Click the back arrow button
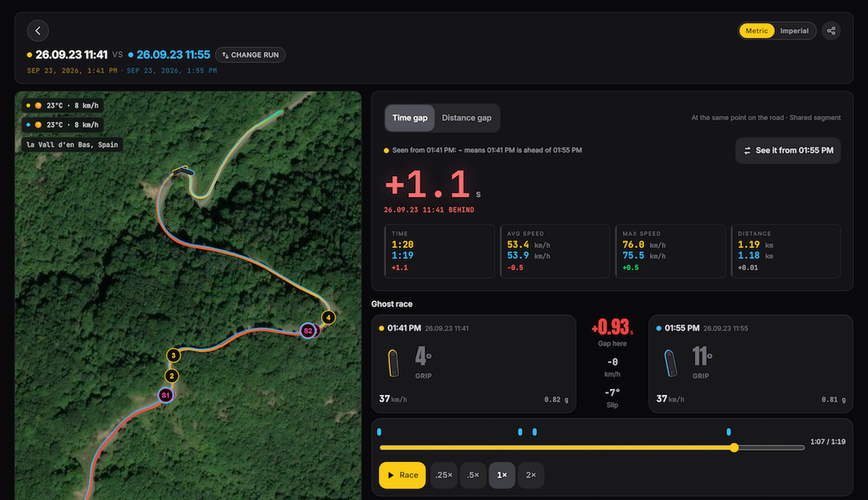 38,30
